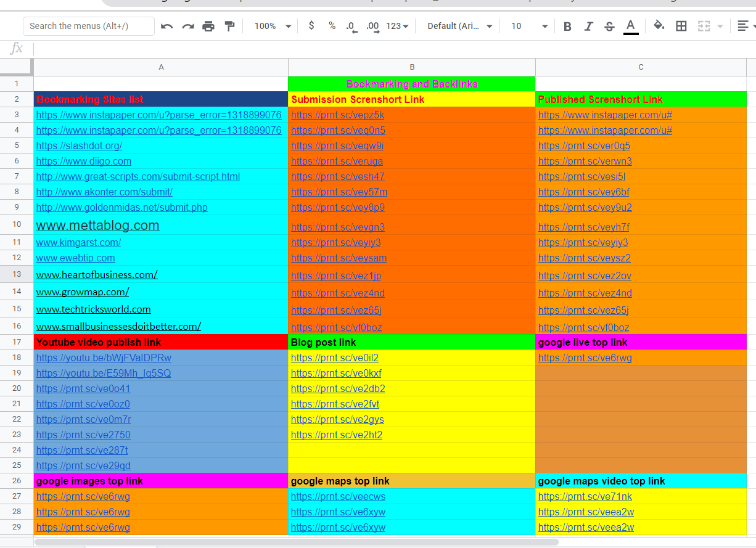
Task: Open the 123 more formats menu
Action: [x=397, y=26]
